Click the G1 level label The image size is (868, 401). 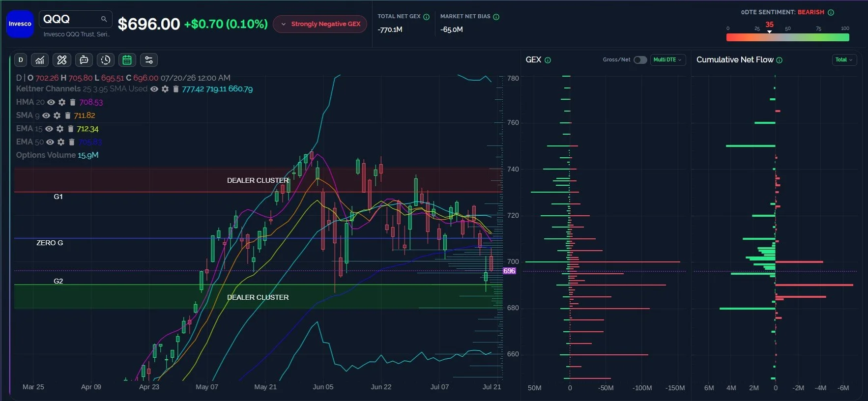[58, 197]
